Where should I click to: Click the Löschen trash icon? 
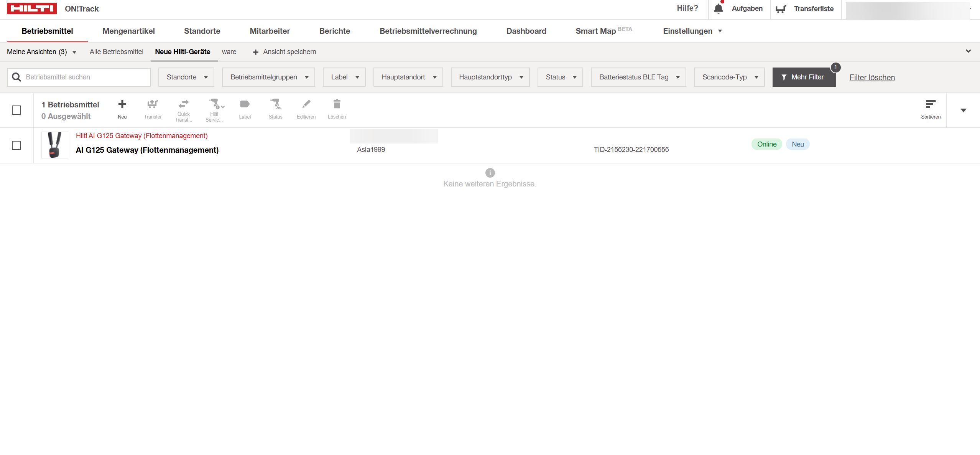coord(337,104)
